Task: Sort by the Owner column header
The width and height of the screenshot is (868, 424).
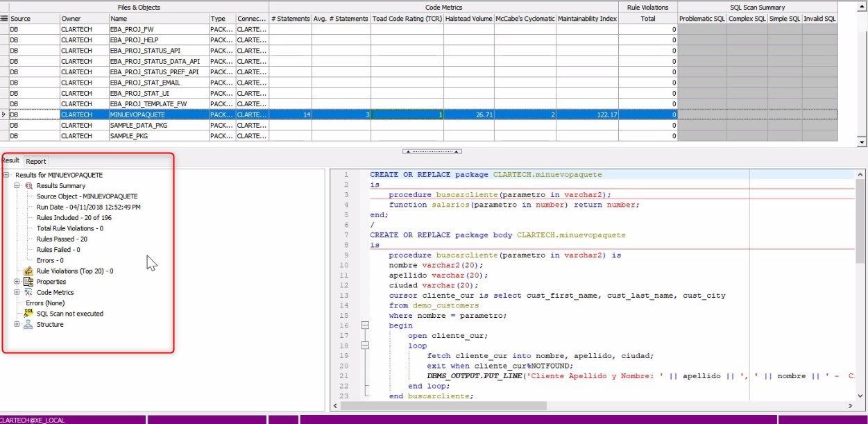Action: pos(84,19)
